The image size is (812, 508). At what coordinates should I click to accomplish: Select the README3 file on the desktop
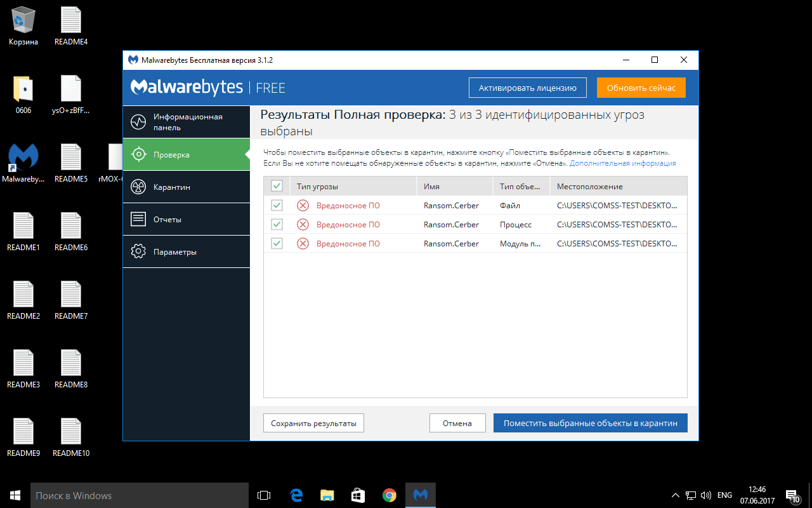click(x=23, y=369)
